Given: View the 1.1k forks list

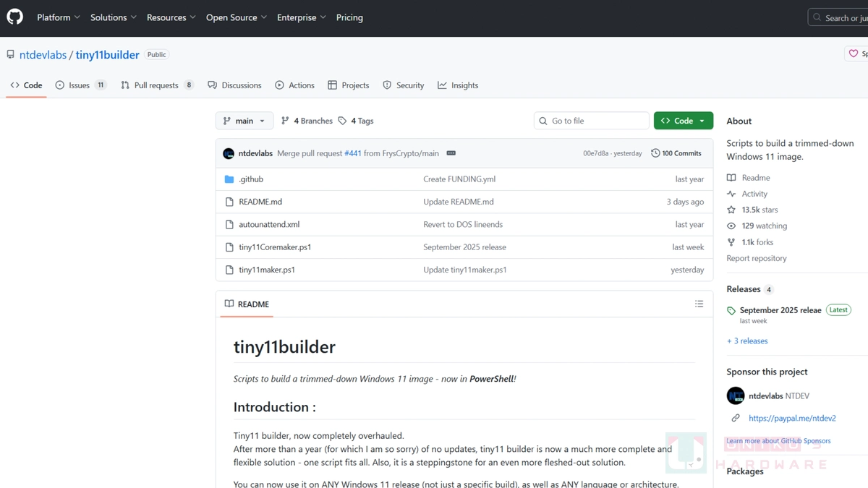Looking at the screenshot, I should [x=750, y=242].
